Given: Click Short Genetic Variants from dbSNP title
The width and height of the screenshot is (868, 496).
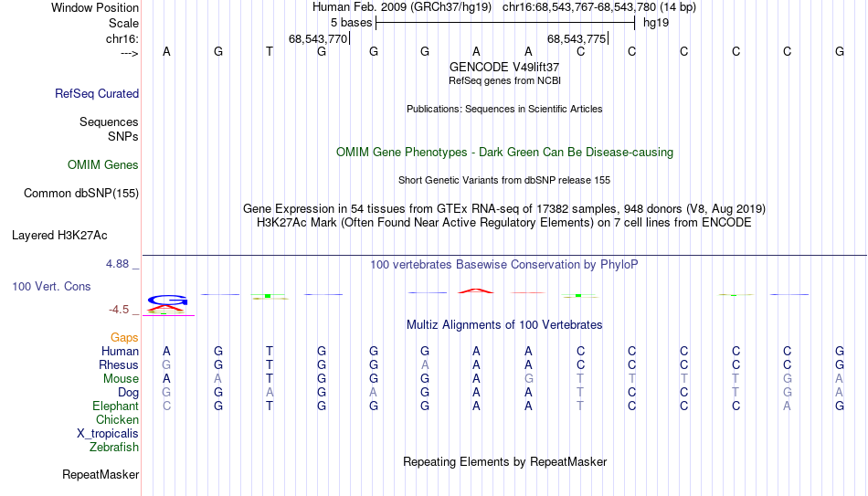Looking at the screenshot, I should [x=504, y=180].
